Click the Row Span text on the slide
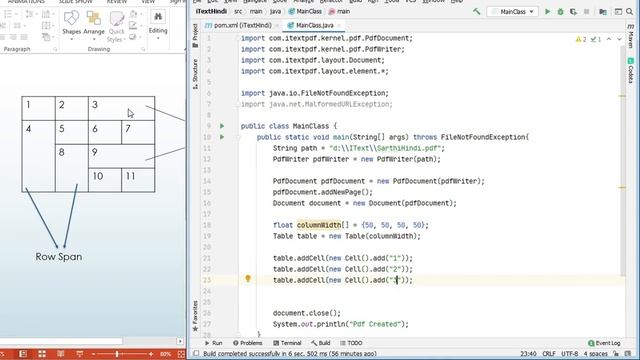This screenshot has width=640, height=360. click(x=58, y=257)
